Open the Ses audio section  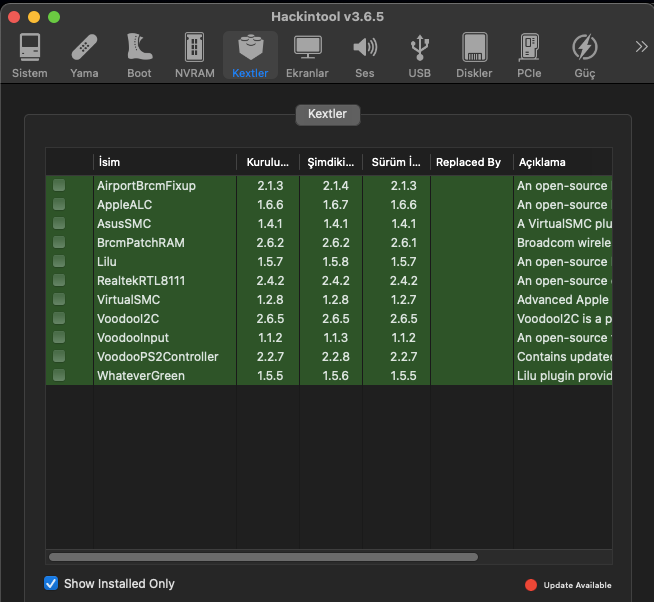point(365,55)
